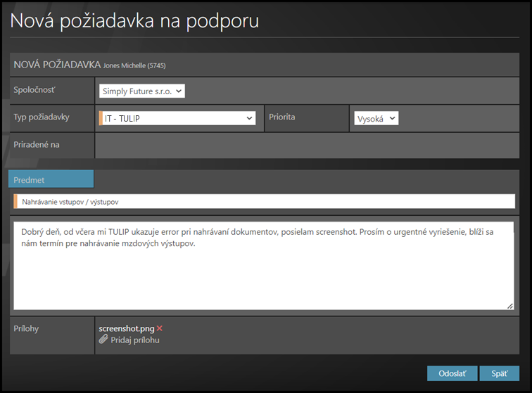532x393 pixels.
Task: Open the Priorita dropdown set to Vysoká
Action: point(376,118)
